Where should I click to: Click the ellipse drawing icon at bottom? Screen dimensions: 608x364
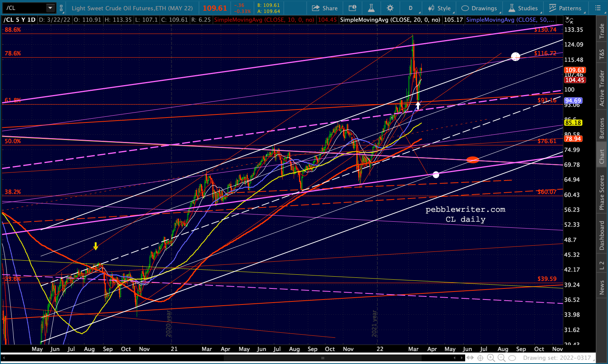[512, 358]
